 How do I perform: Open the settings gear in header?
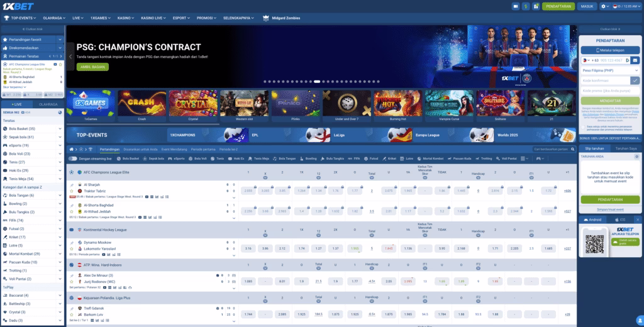(604, 6)
